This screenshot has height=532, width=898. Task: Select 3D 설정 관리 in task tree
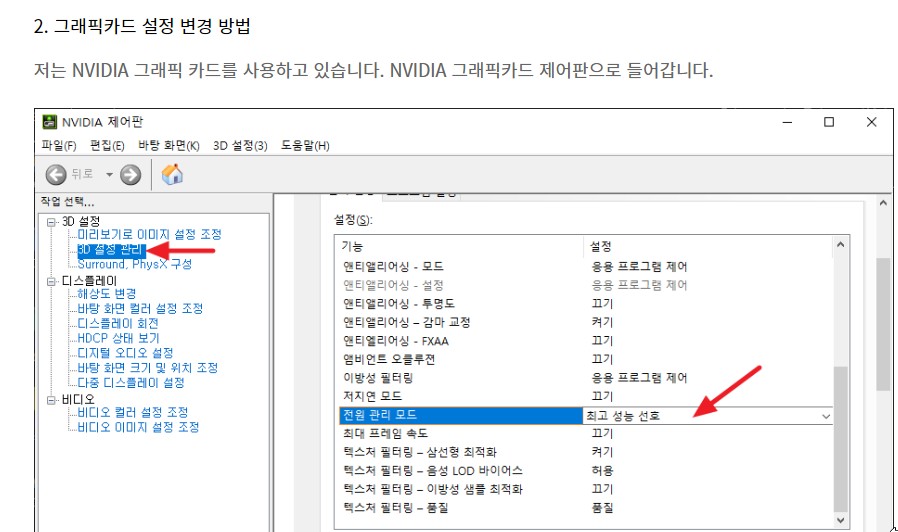[111, 250]
